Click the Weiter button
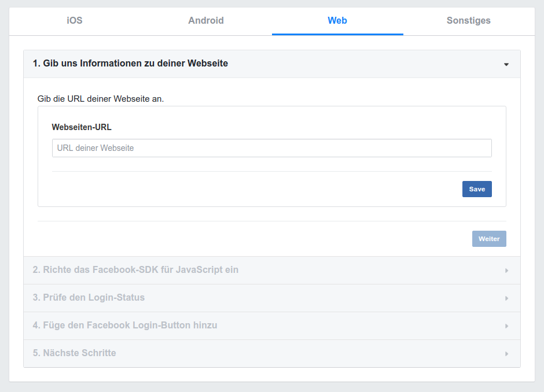 click(x=489, y=239)
